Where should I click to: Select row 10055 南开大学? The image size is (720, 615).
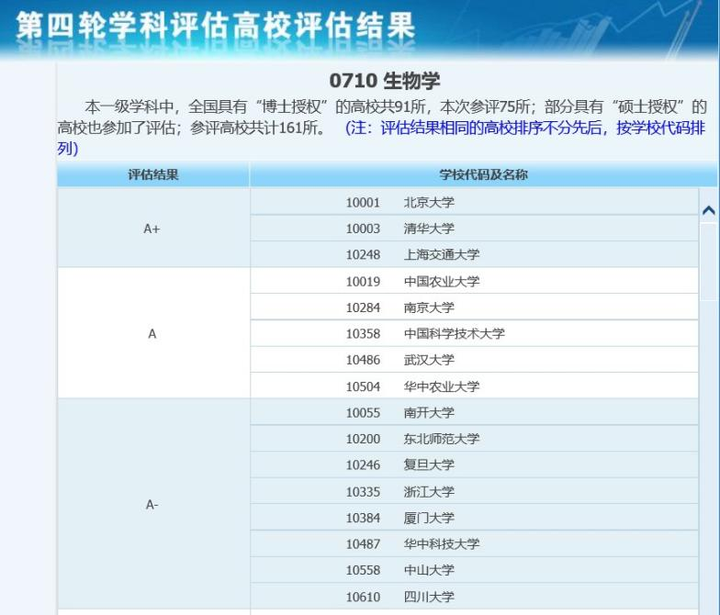pos(474,412)
